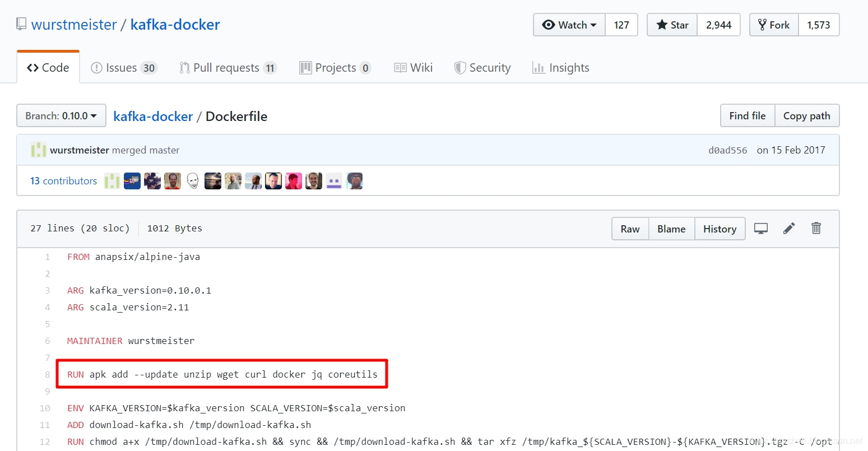Open the Blame view
The width and height of the screenshot is (868, 451).
671,229
